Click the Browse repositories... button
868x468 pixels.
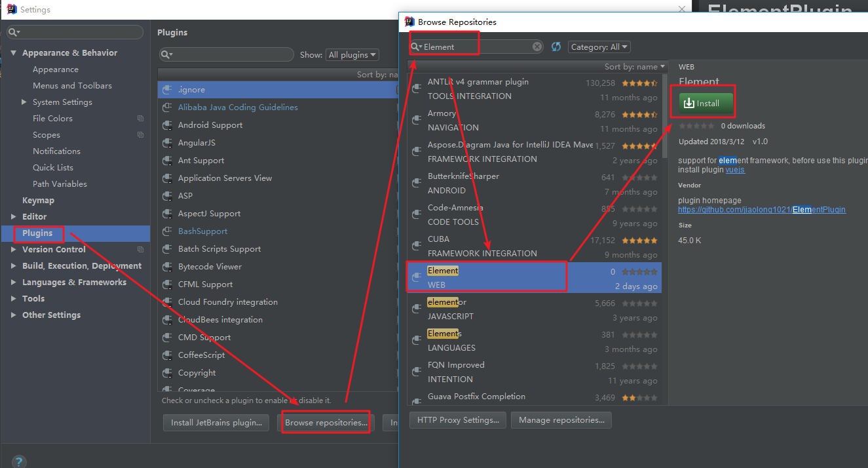pyautogui.click(x=326, y=423)
